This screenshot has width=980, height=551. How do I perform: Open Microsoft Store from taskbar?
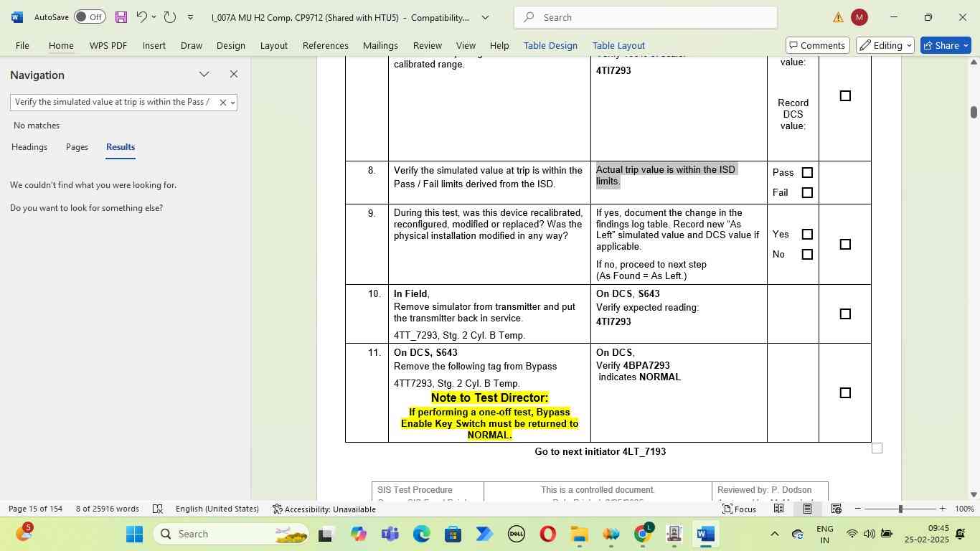453,534
